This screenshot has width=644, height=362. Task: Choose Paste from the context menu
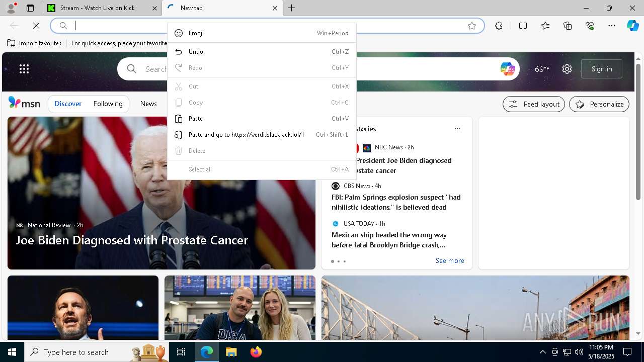pyautogui.click(x=262, y=119)
